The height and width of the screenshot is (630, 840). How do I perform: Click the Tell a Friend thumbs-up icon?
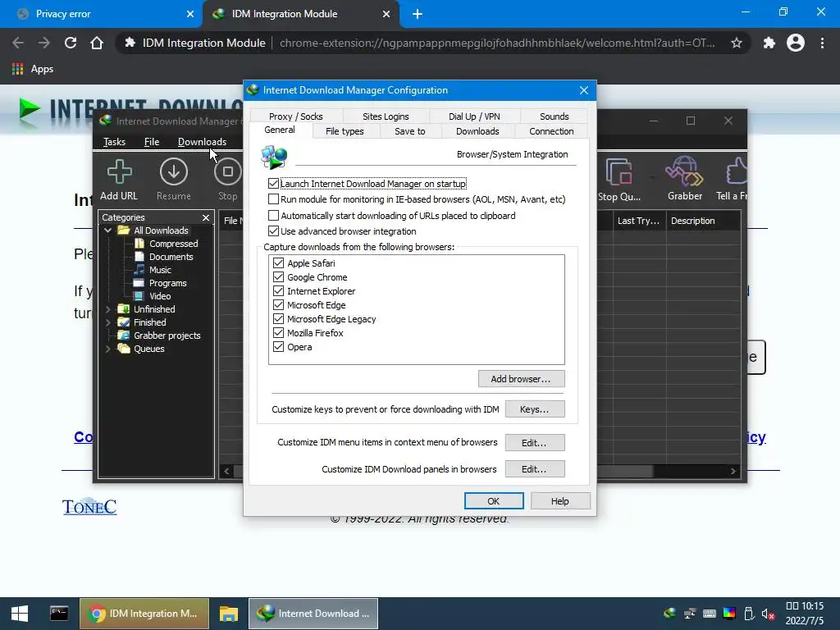[736, 172]
